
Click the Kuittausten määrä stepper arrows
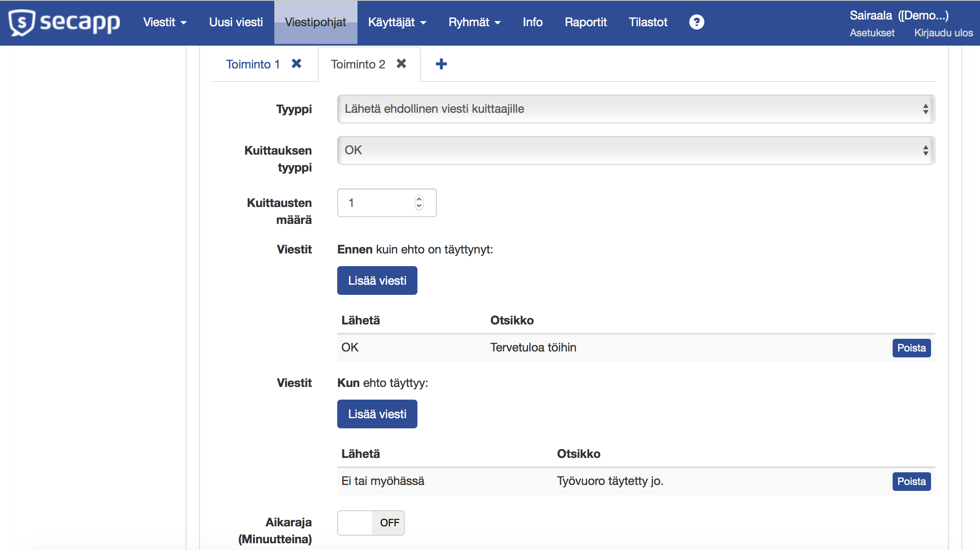point(419,202)
